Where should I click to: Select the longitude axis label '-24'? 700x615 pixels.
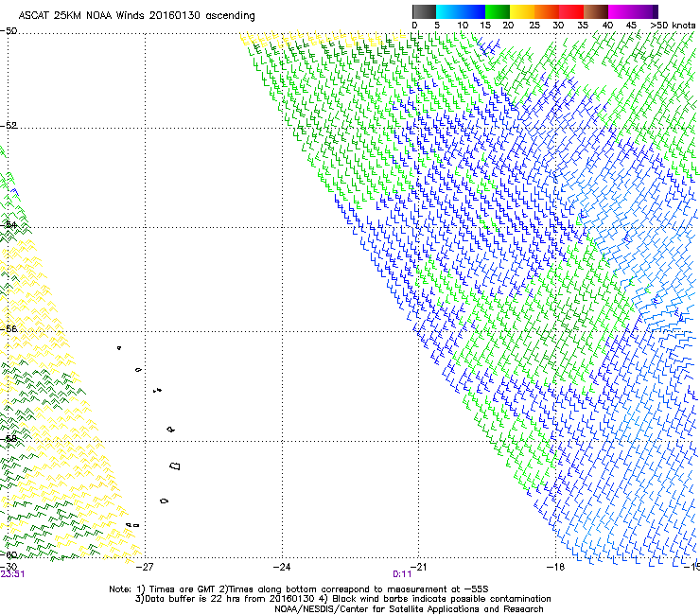pos(282,567)
